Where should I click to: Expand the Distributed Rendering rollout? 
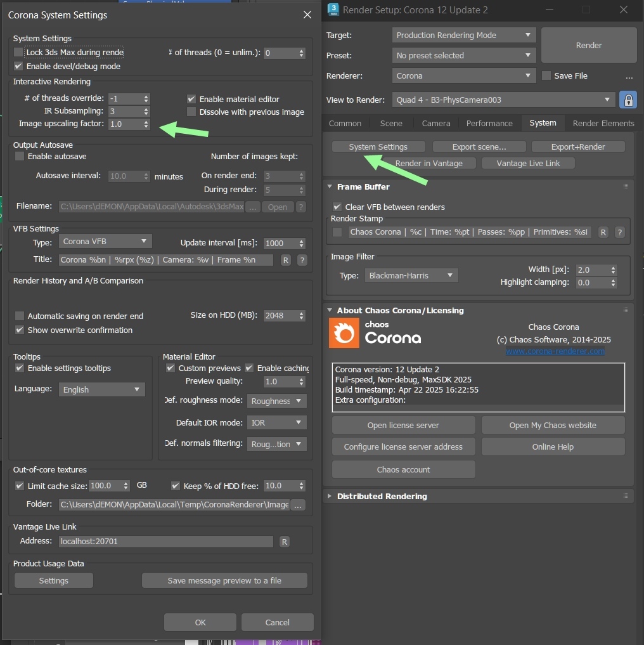click(330, 496)
